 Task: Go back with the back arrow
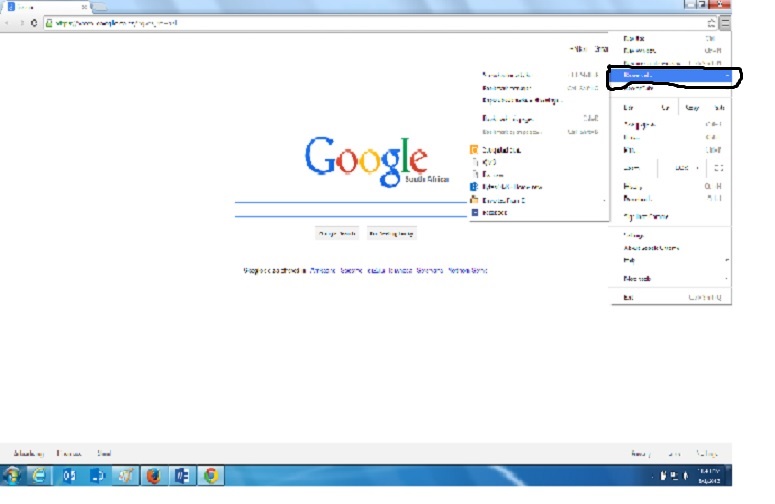coord(7,23)
